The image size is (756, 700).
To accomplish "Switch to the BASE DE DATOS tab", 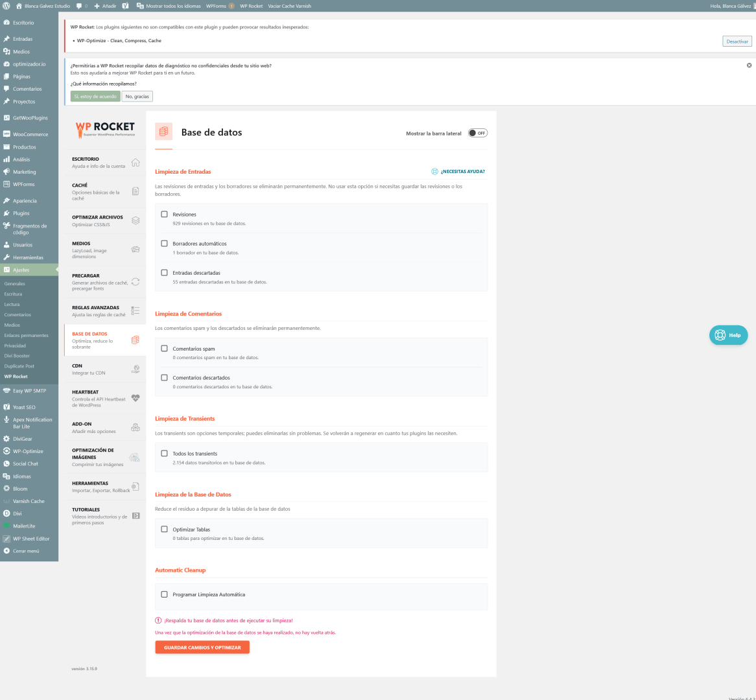I will tap(105, 340).
